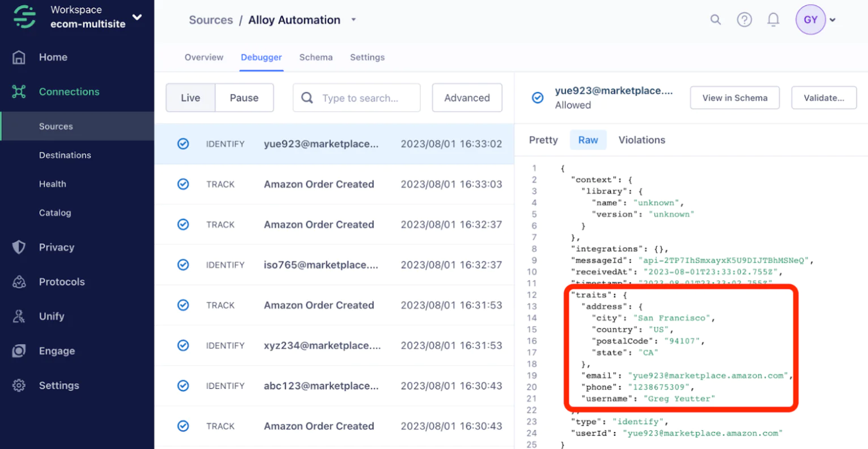Expand the GY user account menu
Viewport: 868px width, 449px height.
click(x=832, y=20)
